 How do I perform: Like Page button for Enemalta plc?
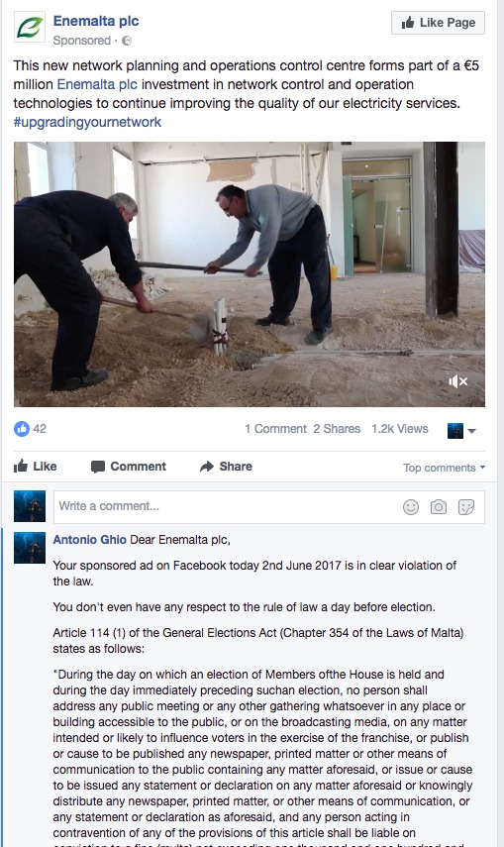[438, 23]
